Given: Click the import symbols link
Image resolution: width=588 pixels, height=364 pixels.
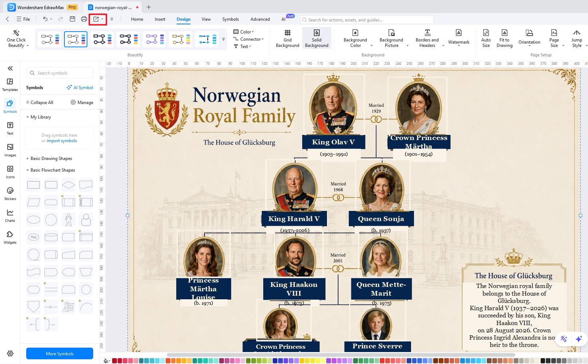Looking at the screenshot, I should (x=62, y=141).
